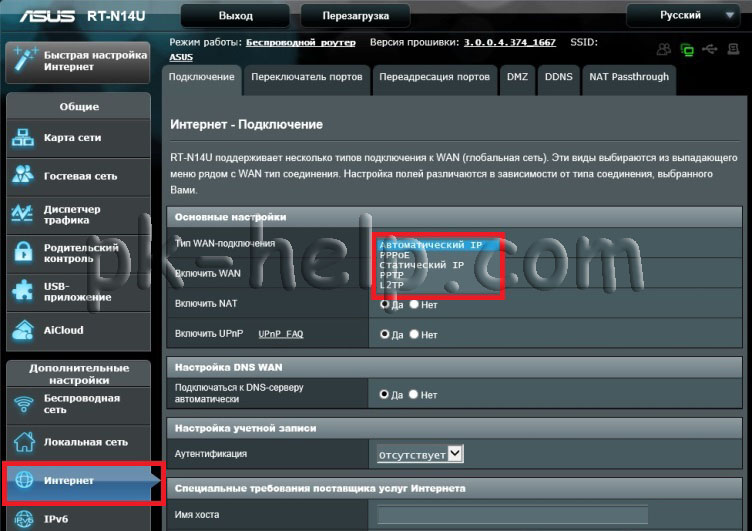Viewport: 752px width, 531px height.
Task: Open the Локальная сеть menu item
Action: [78, 442]
